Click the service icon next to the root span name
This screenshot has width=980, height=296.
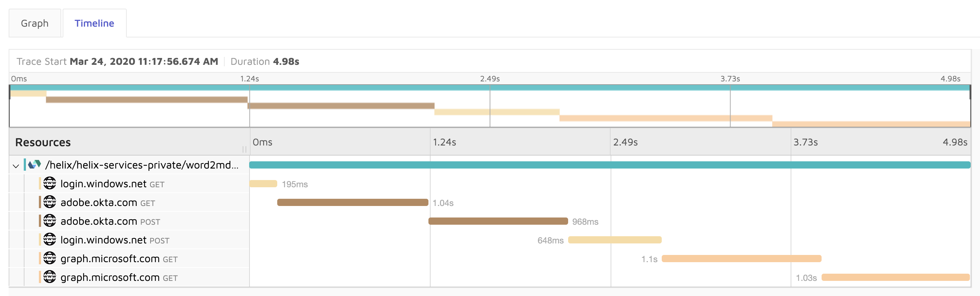pos(33,165)
